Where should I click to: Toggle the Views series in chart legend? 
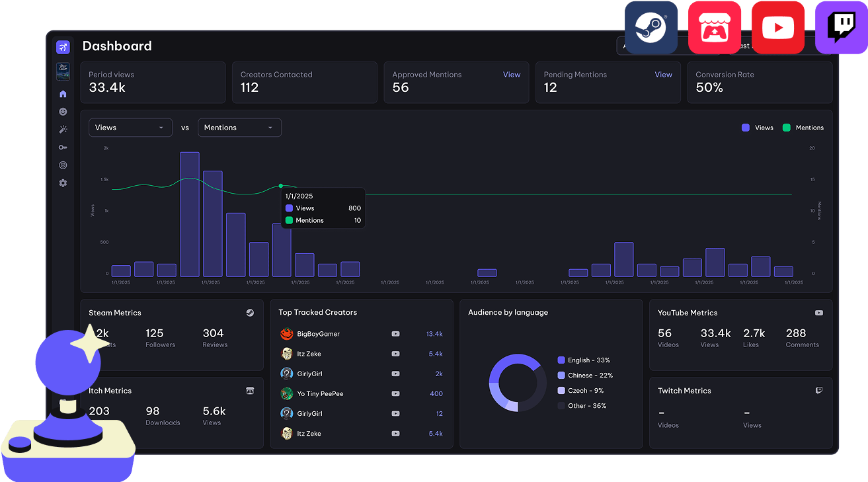(758, 128)
